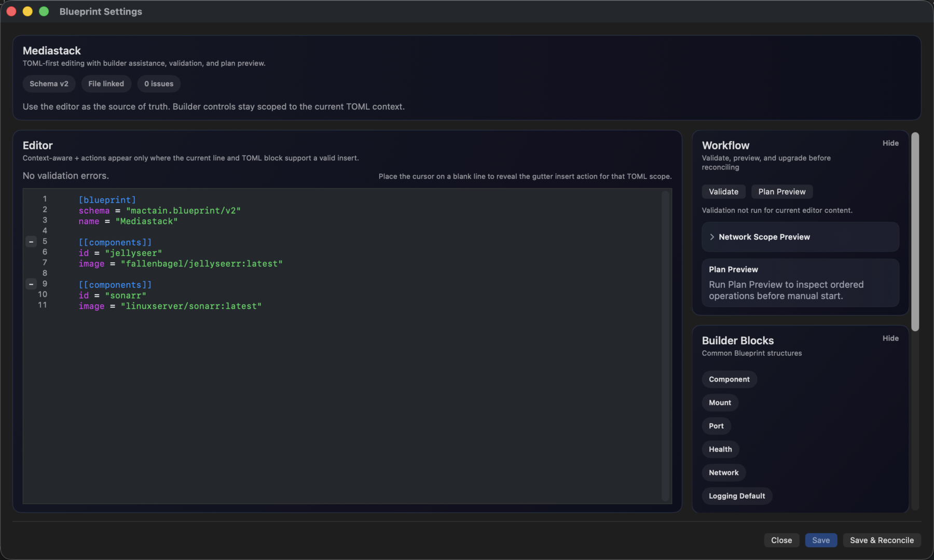This screenshot has width=934, height=560.
Task: Place cursor on the [blueprint] line
Action: (x=107, y=200)
